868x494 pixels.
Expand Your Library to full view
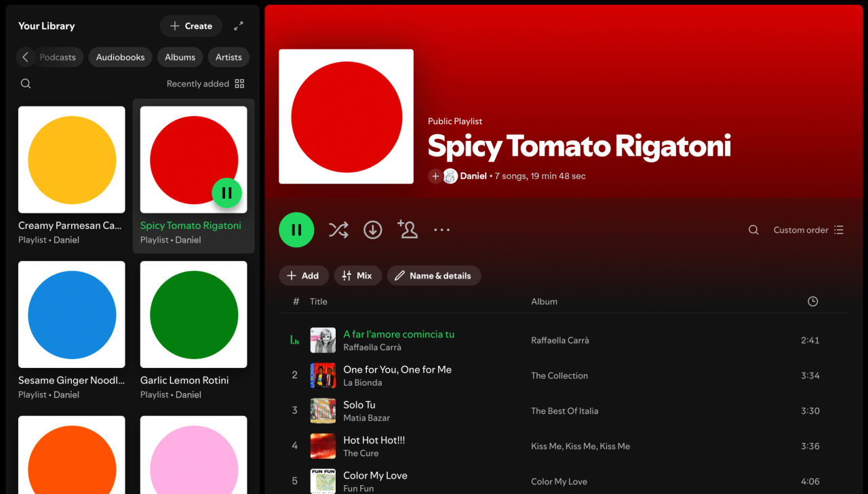238,26
